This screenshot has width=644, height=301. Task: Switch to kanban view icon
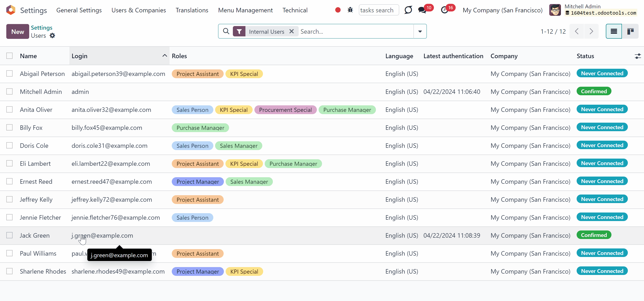coord(630,31)
